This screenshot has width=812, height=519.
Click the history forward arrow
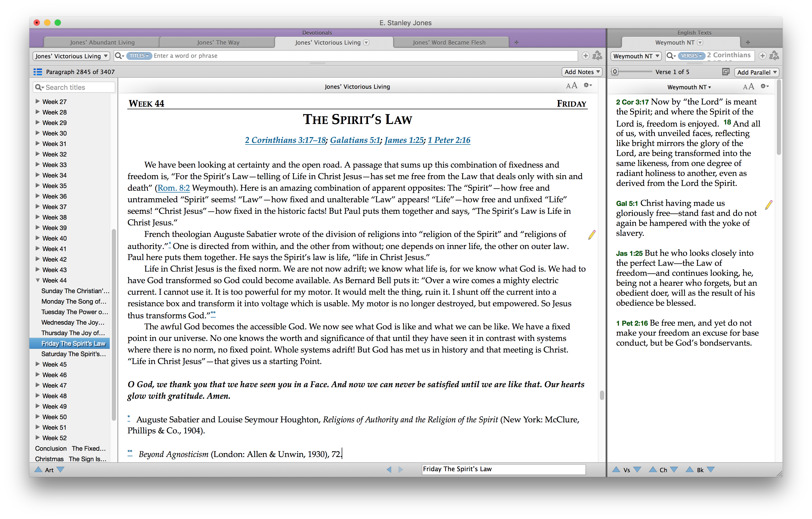(x=400, y=469)
